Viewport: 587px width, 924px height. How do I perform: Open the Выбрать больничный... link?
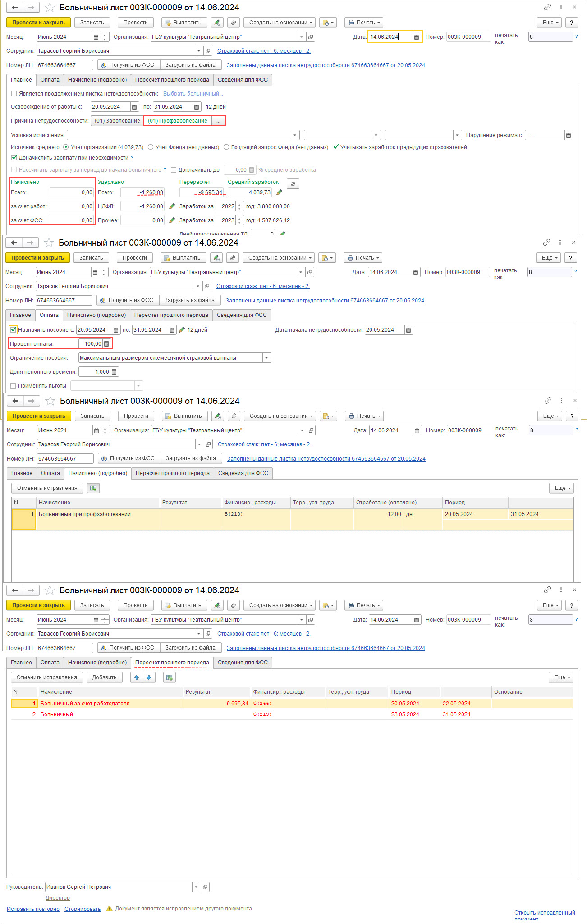[x=193, y=94]
